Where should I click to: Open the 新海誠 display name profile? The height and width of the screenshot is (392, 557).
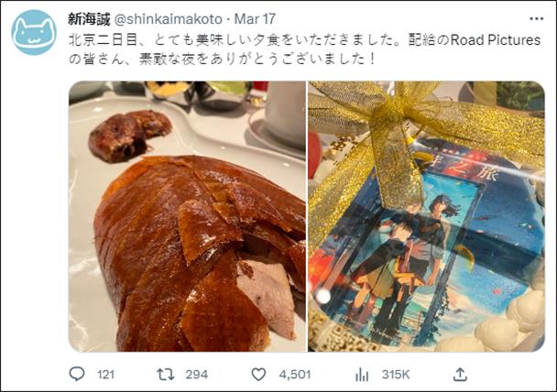point(89,19)
